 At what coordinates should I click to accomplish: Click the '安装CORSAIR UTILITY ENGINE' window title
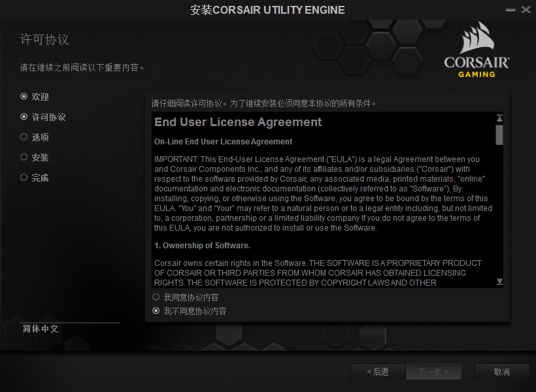pos(267,10)
